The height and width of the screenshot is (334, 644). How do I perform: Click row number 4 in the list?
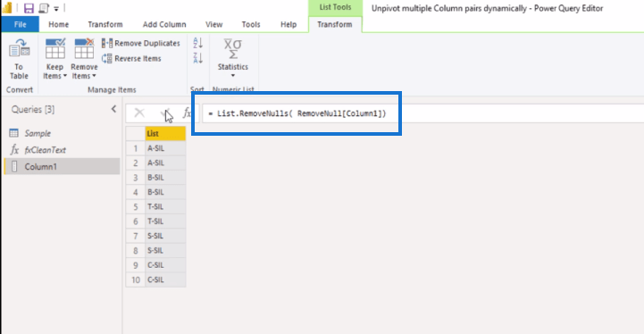(x=136, y=192)
